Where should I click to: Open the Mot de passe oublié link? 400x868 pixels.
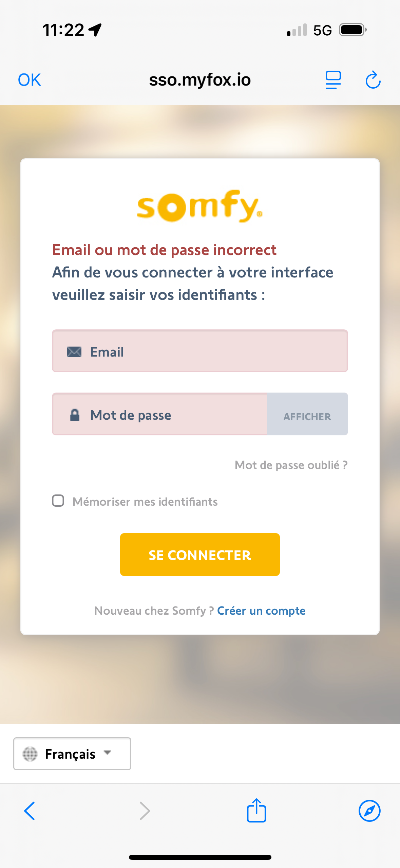click(x=291, y=465)
